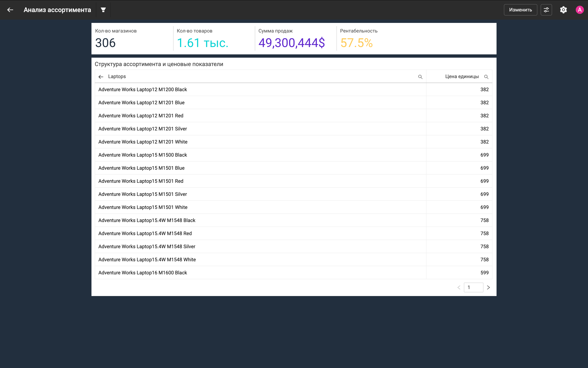Select row Adventure Works Laptop15 M1500 Black

[294, 155]
